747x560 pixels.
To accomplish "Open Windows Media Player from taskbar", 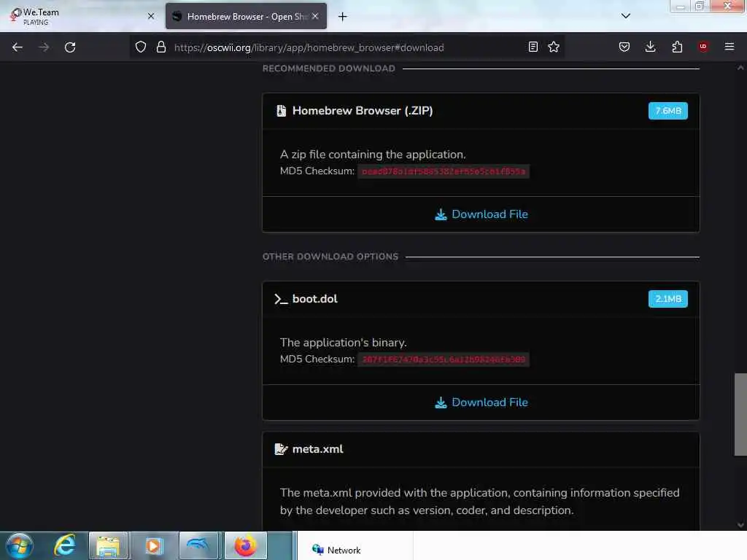I will click(154, 545).
